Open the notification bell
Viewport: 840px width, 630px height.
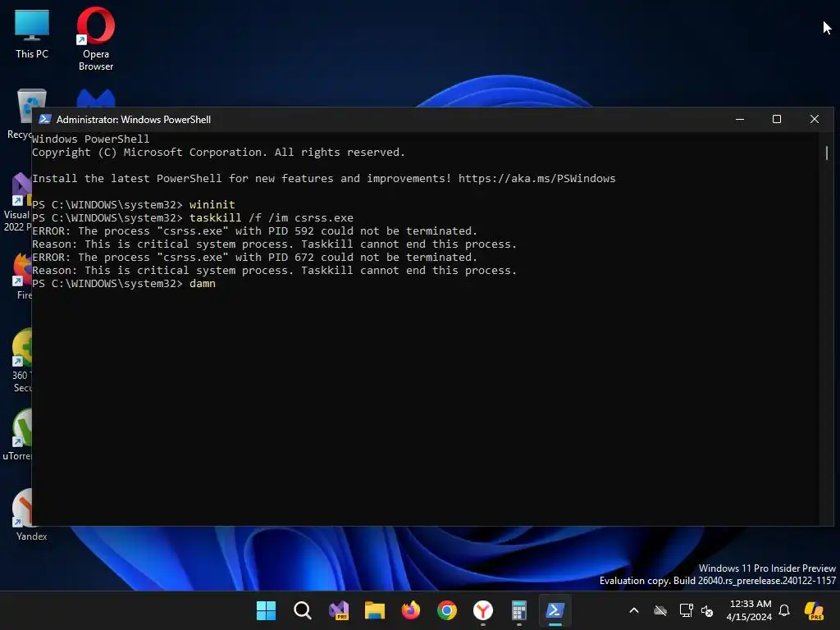[784, 610]
